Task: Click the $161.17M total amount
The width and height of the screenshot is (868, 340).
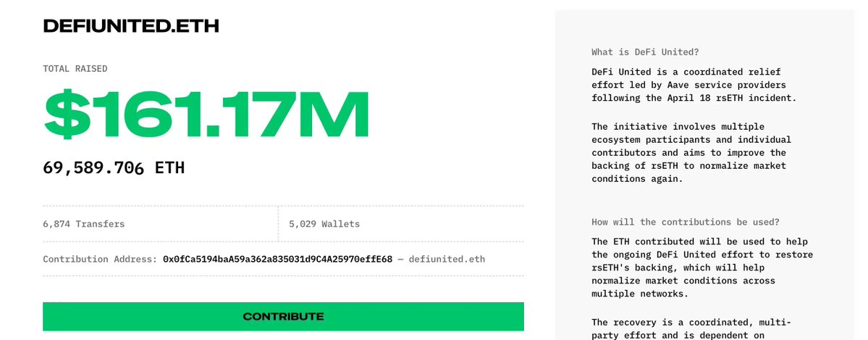Action: tap(206, 114)
